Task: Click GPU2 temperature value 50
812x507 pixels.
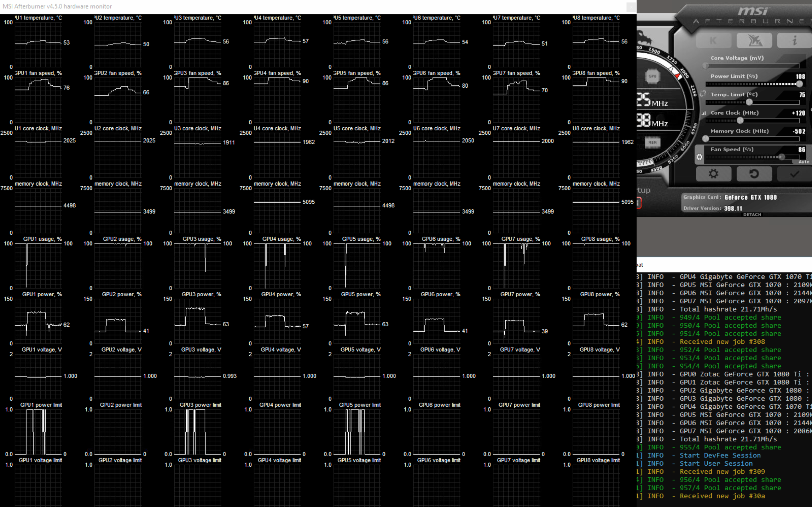Action: [x=146, y=44]
